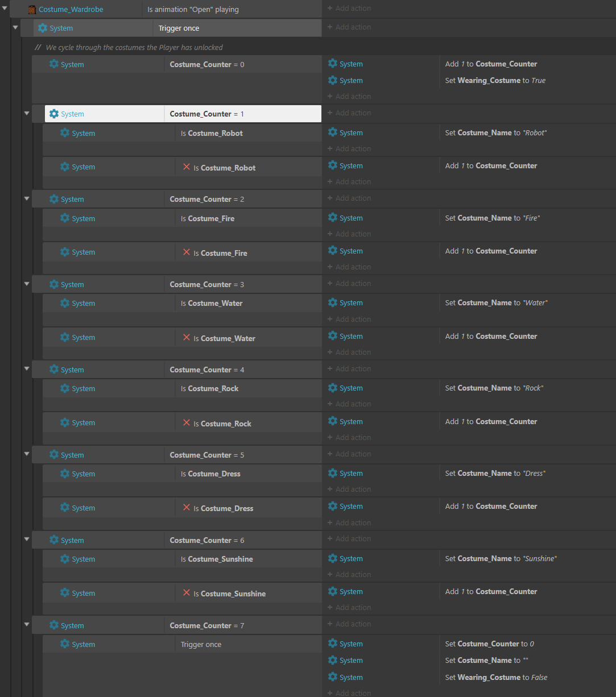
Task: Collapse the Costume_Wardrobe event block
Action: click(5, 9)
